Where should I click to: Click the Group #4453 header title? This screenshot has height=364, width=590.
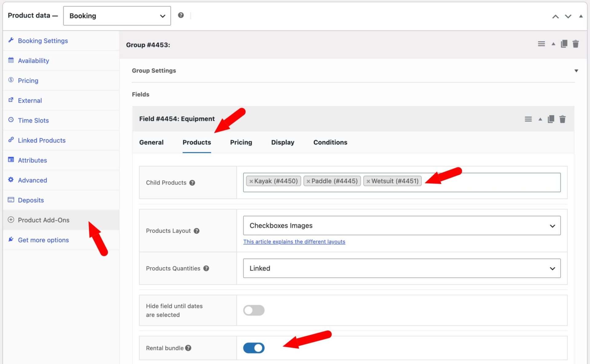(x=148, y=45)
